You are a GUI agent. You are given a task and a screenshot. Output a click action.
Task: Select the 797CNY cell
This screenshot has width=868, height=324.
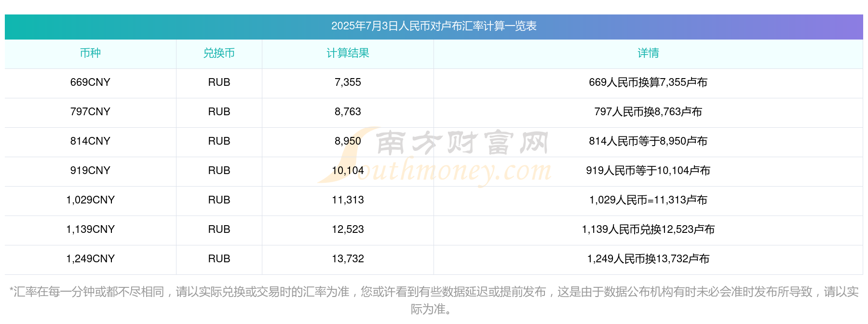point(90,112)
